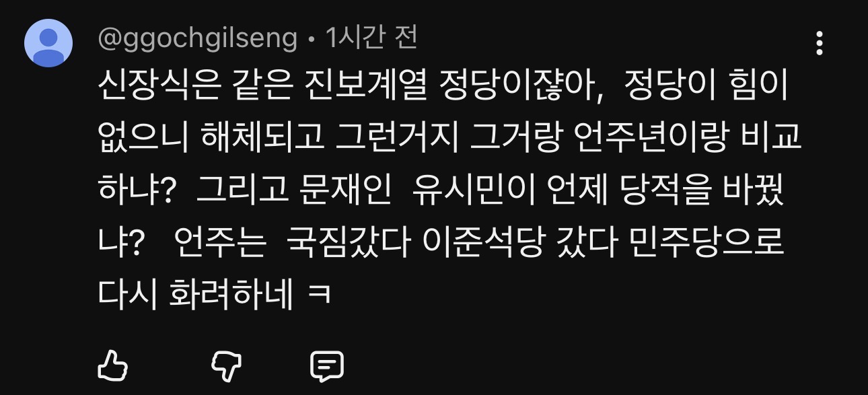Open reply box via speech bubble icon
This screenshot has height=395, width=868.
327,367
